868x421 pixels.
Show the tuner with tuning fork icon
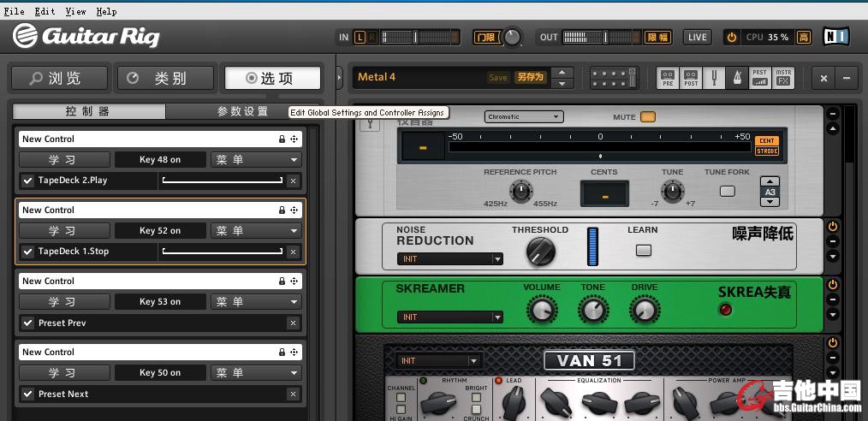714,78
